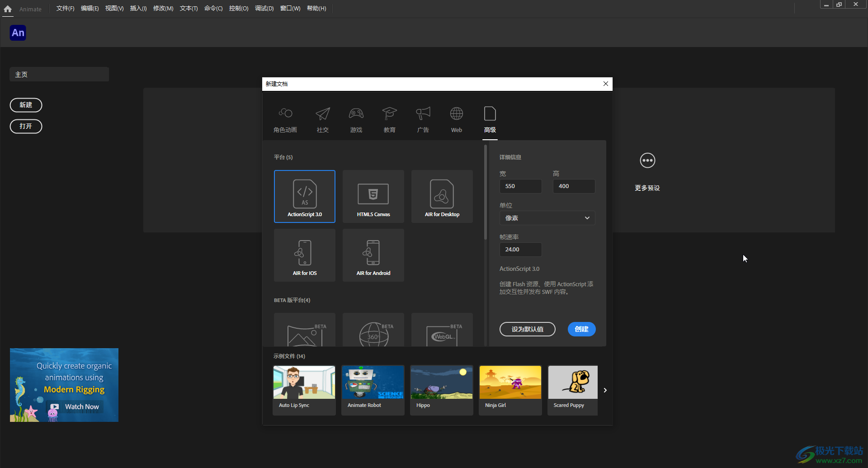The image size is (868, 468).
Task: Open the 视图(V) menu
Action: pos(114,9)
